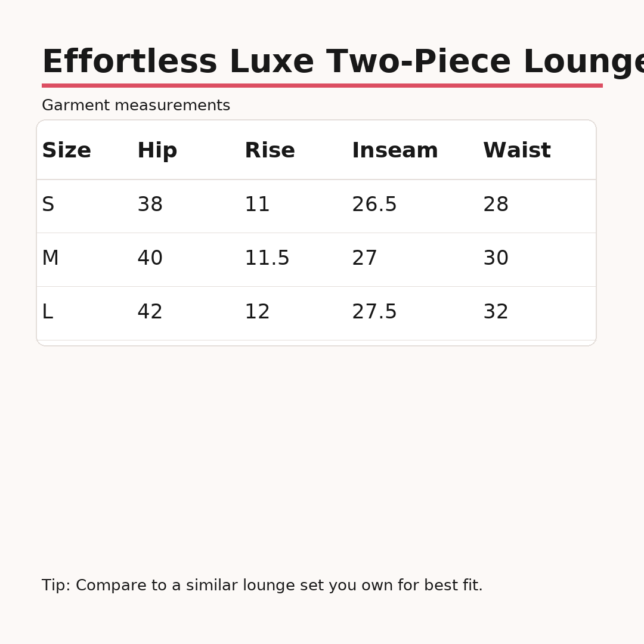Image resolution: width=644 pixels, height=644 pixels.
Task: Click waist value 30 for size M
Action: coord(496,259)
